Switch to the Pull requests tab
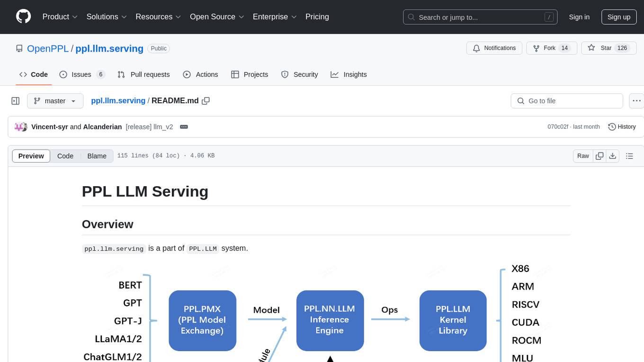 point(143,74)
